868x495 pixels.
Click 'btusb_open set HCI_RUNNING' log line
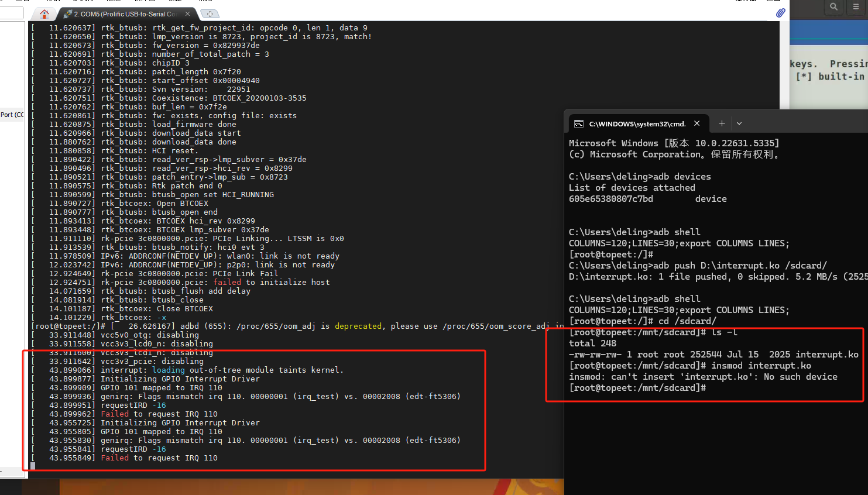[x=152, y=195]
